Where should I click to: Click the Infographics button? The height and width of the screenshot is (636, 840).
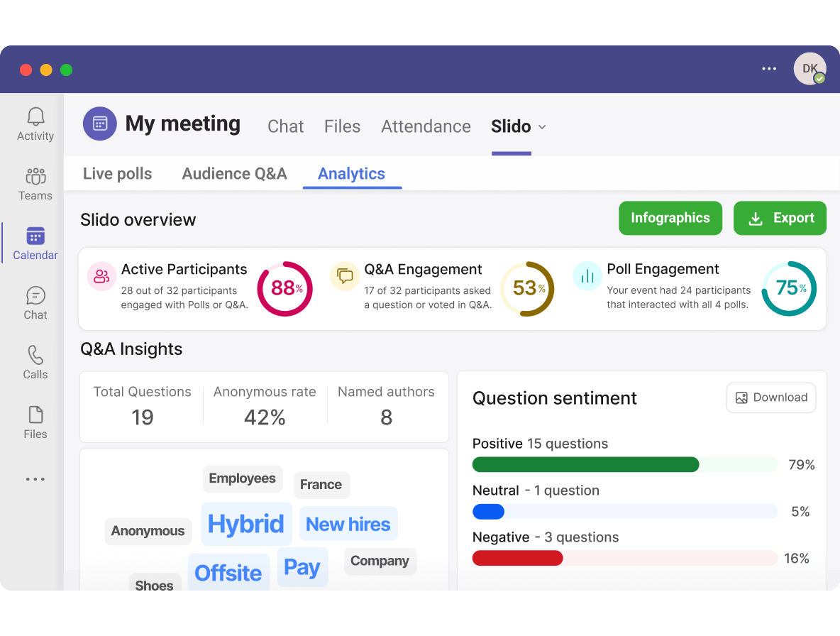(670, 218)
